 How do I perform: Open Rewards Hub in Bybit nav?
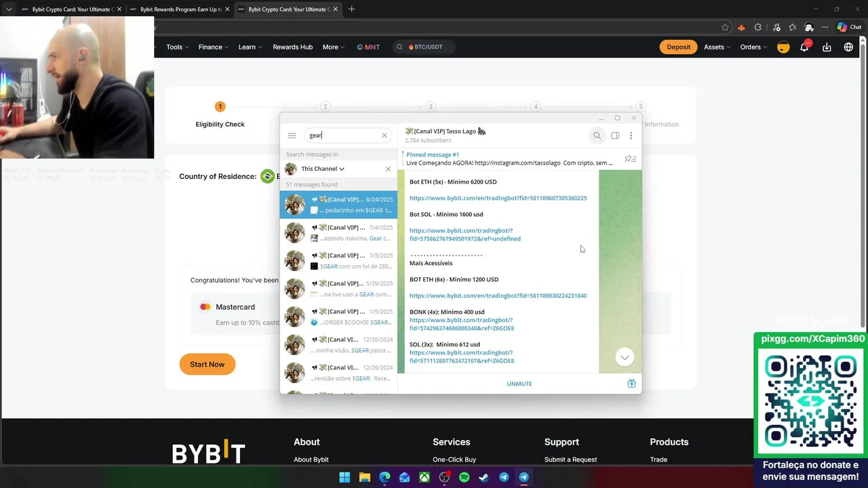click(x=292, y=47)
